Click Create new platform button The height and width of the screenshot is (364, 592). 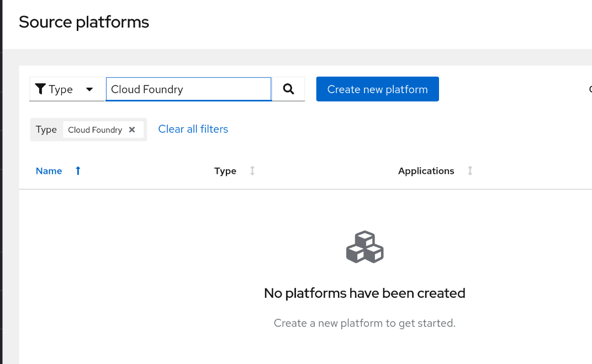[x=377, y=89]
